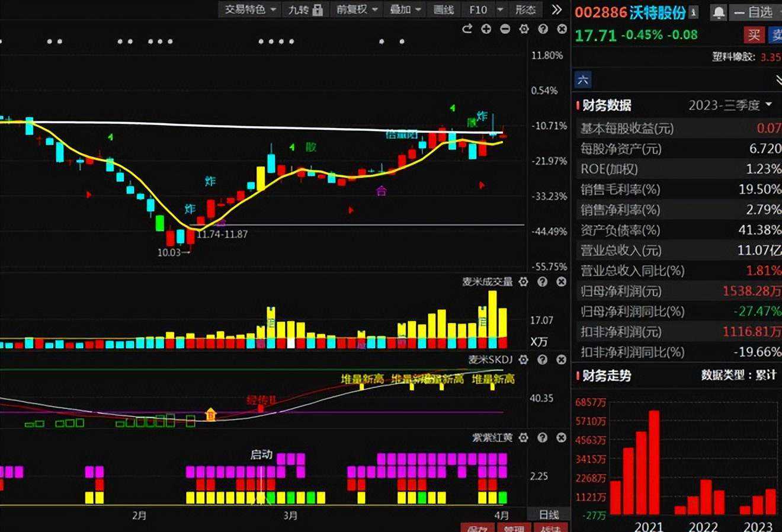
Task: Click the zoom-out minus icon above chart
Action: click(505, 28)
